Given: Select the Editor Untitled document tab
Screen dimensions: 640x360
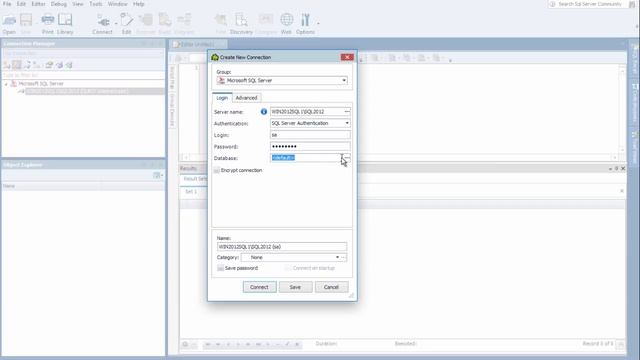Looking at the screenshot, I should pyautogui.click(x=199, y=44).
